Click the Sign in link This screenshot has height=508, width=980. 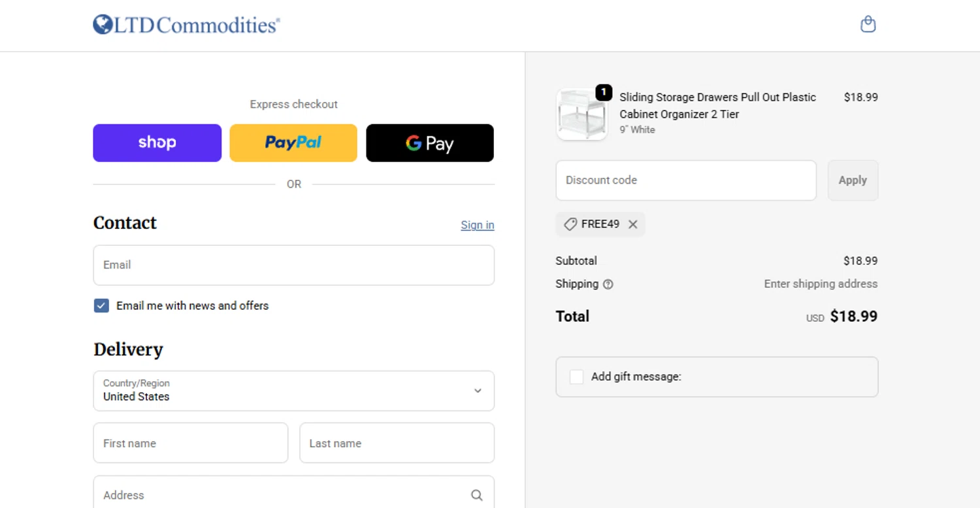477,225
